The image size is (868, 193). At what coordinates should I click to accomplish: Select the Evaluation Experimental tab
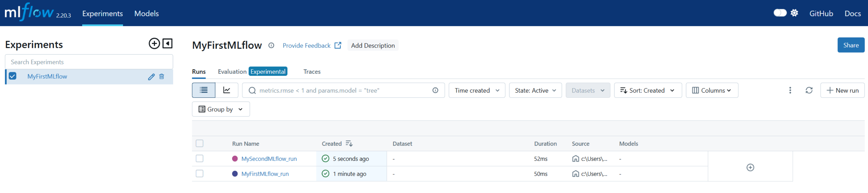(x=252, y=72)
